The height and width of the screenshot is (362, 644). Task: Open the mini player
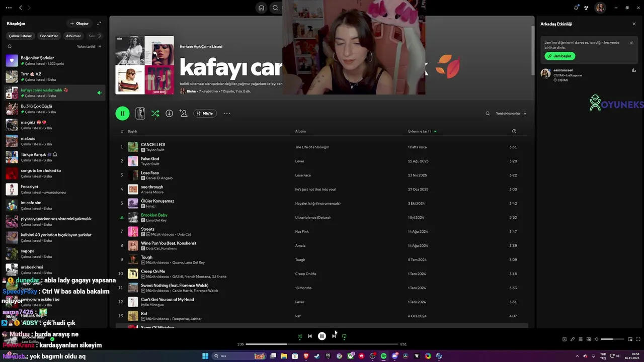click(630, 339)
